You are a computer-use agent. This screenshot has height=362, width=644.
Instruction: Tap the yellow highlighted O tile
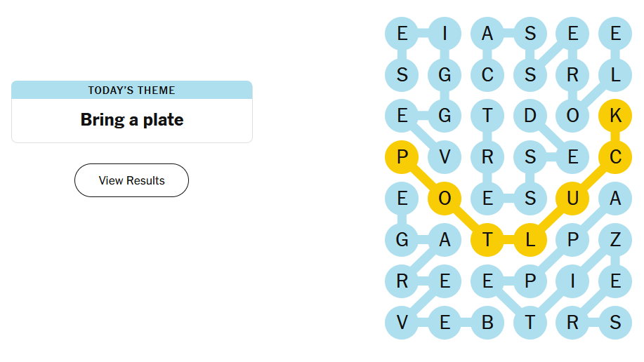click(445, 199)
